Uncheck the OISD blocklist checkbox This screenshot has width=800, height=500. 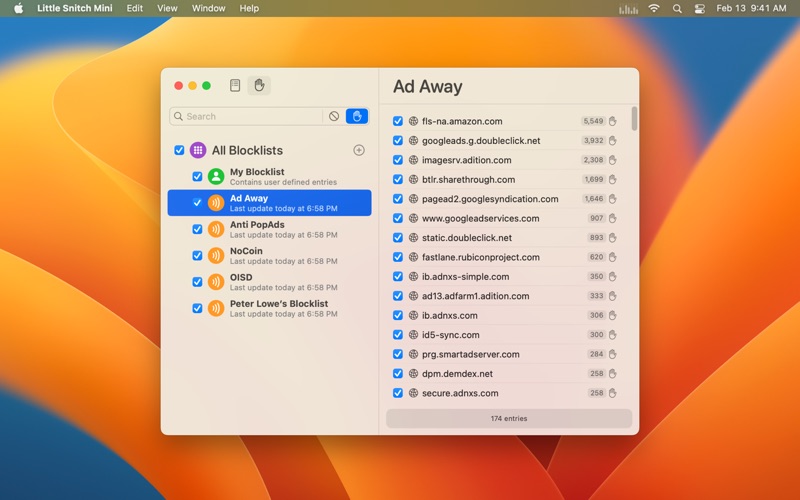[x=197, y=282]
